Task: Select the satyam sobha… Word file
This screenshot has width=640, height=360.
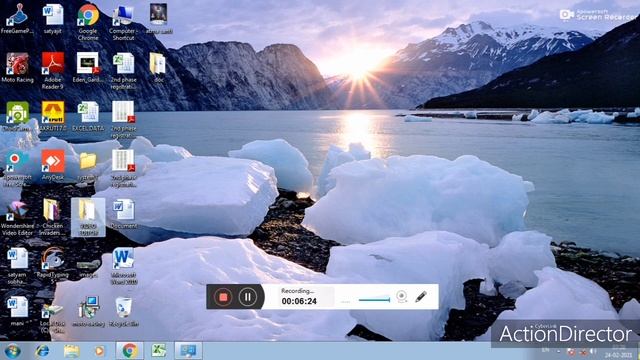Action: click(17, 266)
